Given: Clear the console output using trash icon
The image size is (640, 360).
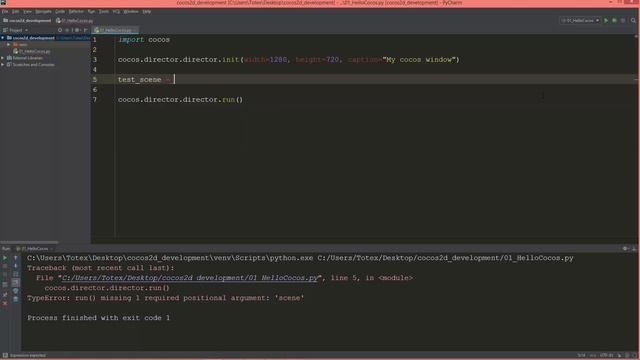Looking at the screenshot, I should coord(16,299).
